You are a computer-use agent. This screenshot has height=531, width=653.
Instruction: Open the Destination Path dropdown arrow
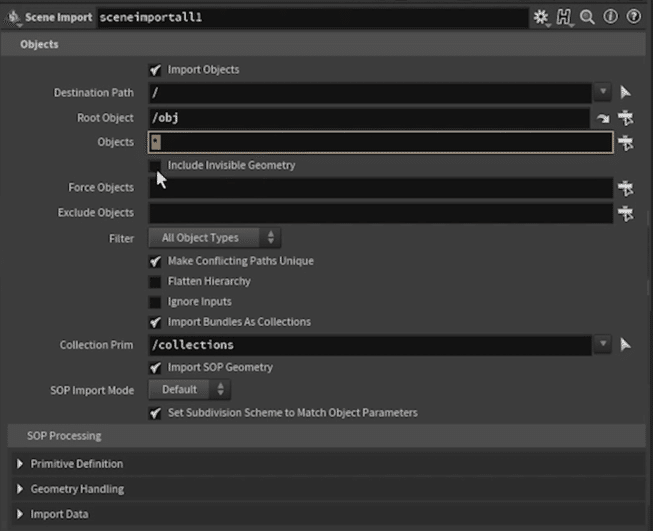pyautogui.click(x=603, y=92)
